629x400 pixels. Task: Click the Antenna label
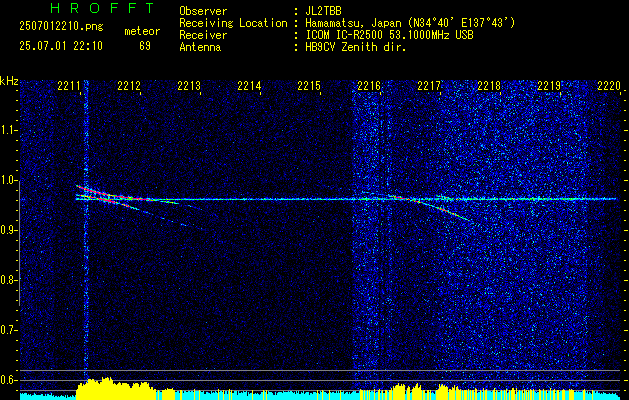[200, 47]
